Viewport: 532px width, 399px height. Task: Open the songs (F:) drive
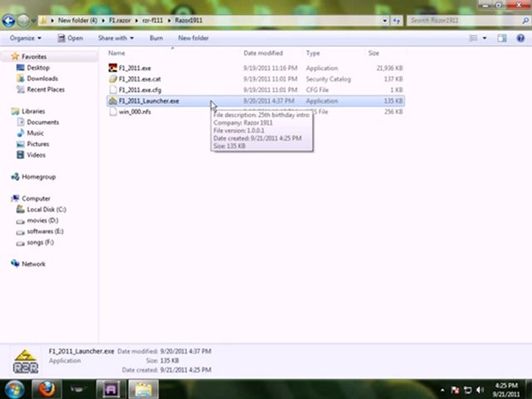click(x=40, y=242)
